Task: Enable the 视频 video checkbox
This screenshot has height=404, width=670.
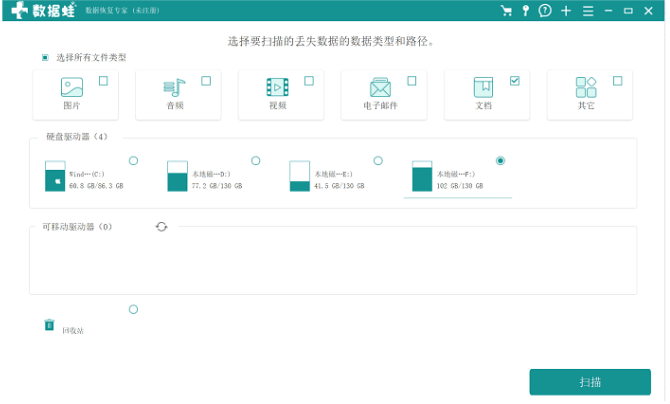Action: [309, 81]
